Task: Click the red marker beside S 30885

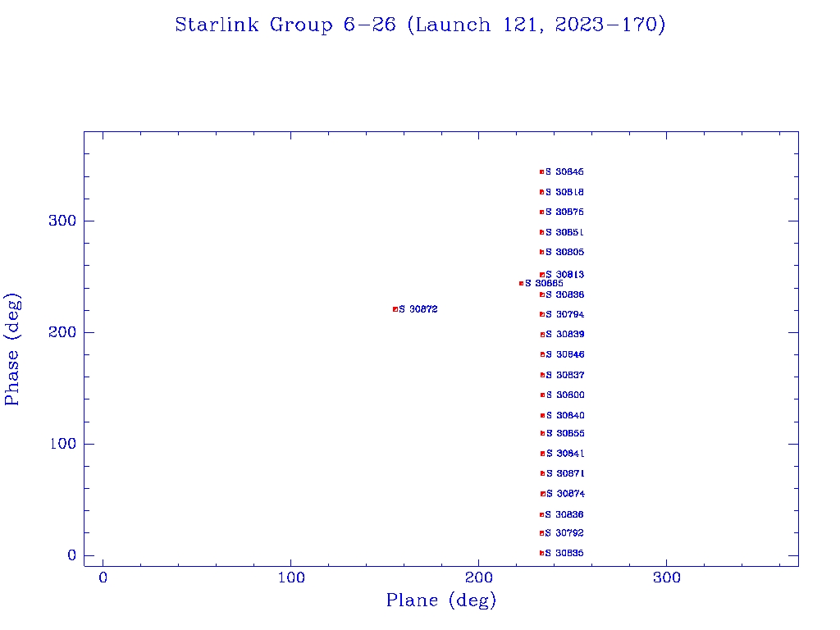Action: [521, 283]
